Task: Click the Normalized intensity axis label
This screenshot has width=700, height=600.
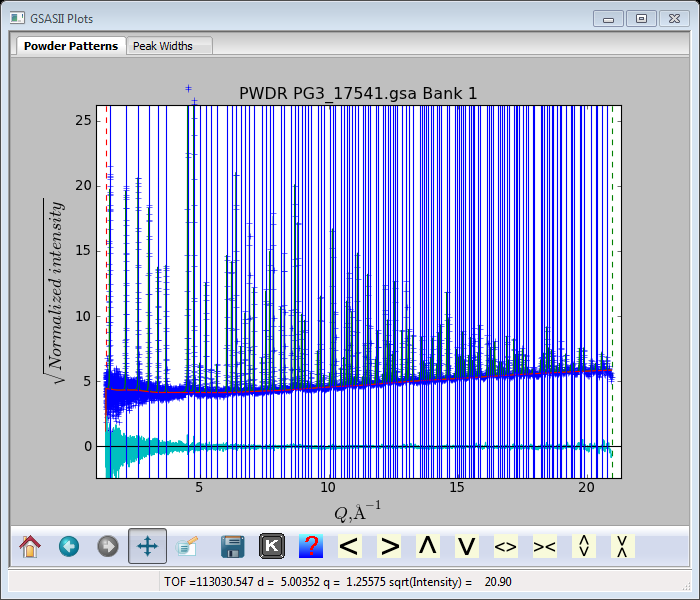Action: (x=54, y=292)
